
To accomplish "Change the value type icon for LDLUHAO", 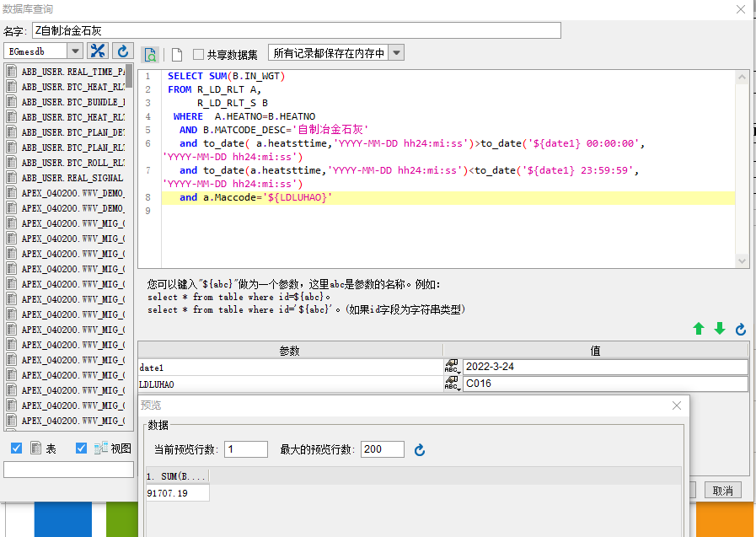I will [x=453, y=384].
